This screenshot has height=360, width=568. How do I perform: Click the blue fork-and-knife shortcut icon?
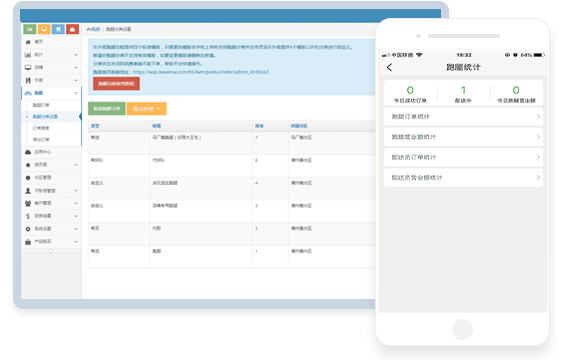pos(58,29)
